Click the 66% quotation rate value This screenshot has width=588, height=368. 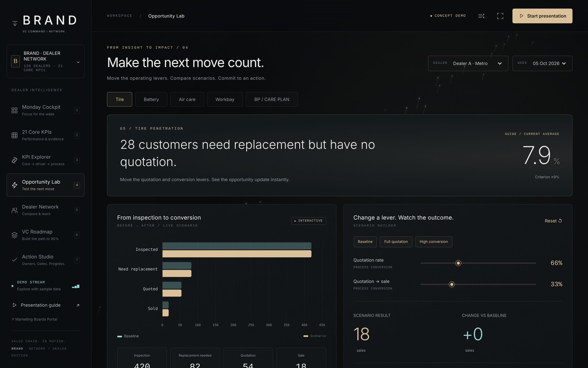coord(556,263)
